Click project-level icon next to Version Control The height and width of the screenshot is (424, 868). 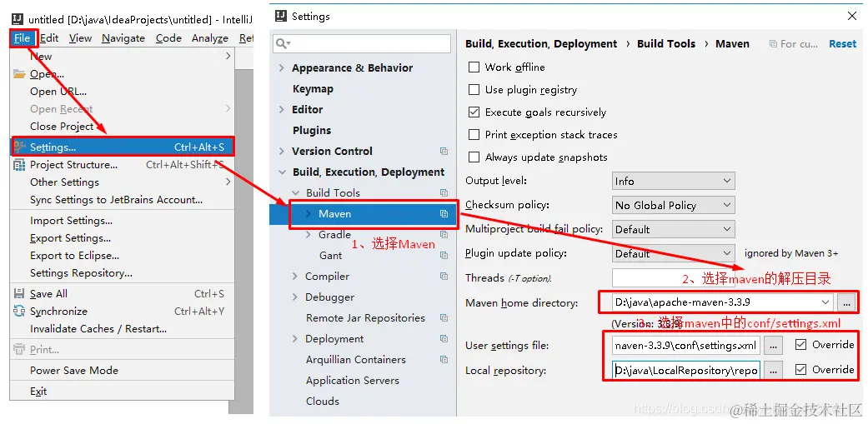point(444,152)
